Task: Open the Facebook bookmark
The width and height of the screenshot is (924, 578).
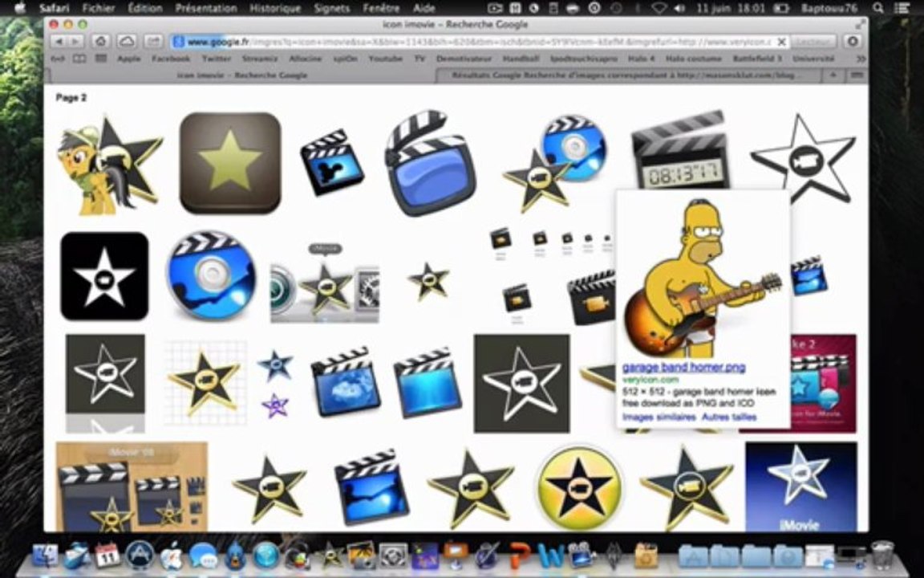Action: [x=170, y=59]
